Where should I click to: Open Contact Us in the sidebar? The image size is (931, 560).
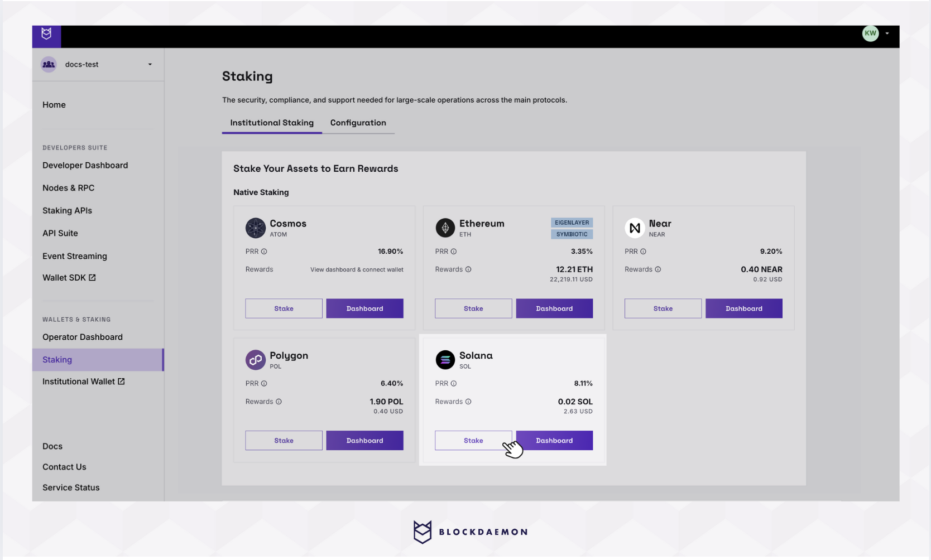click(64, 467)
